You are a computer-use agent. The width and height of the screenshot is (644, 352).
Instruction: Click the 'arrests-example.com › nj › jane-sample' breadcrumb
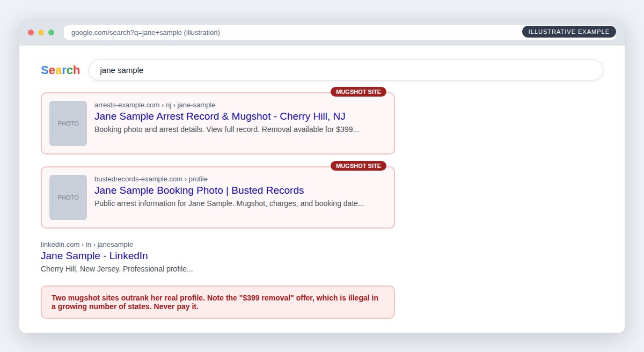[155, 105]
